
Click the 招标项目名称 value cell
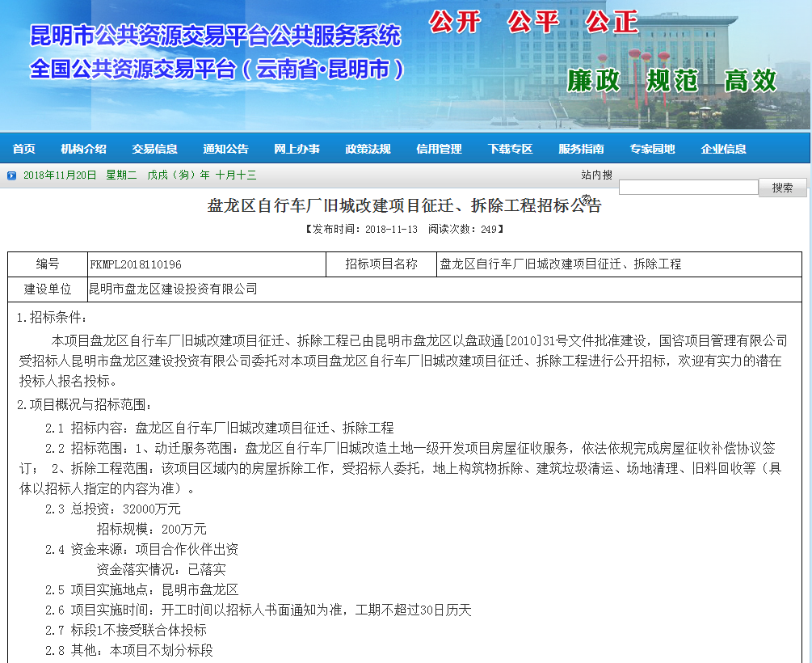click(x=619, y=264)
